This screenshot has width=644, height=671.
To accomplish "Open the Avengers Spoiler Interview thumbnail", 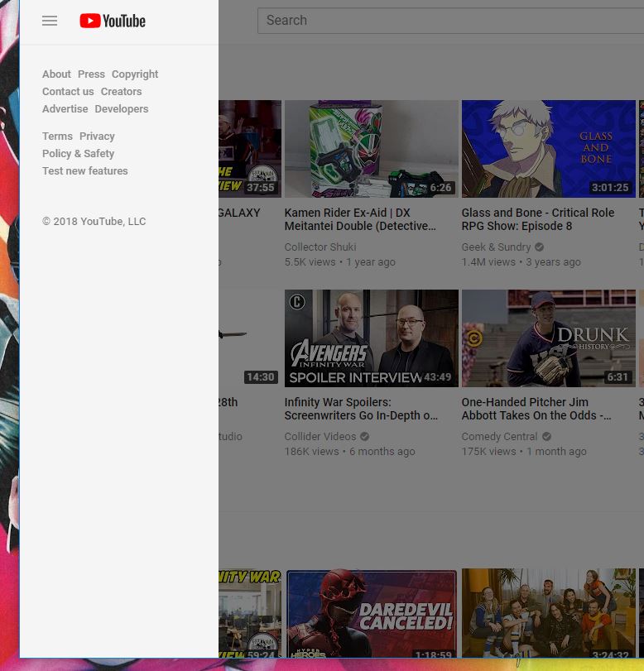I will 371,338.
